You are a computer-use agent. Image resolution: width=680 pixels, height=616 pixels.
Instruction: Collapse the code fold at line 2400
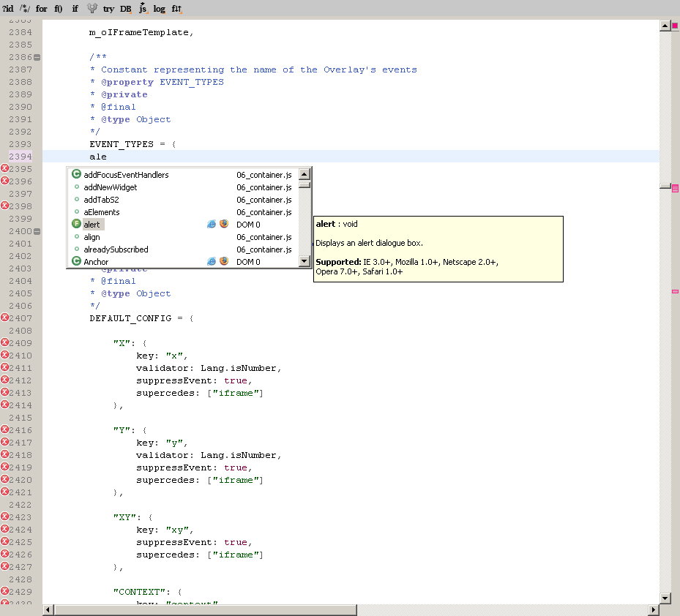pos(37,231)
